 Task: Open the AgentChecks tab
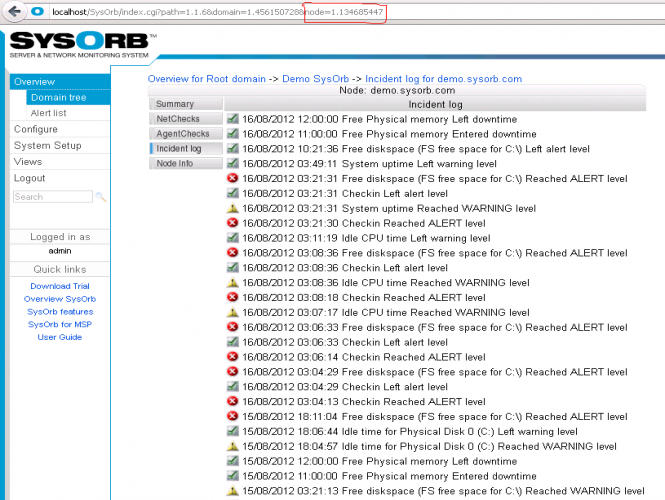186,134
